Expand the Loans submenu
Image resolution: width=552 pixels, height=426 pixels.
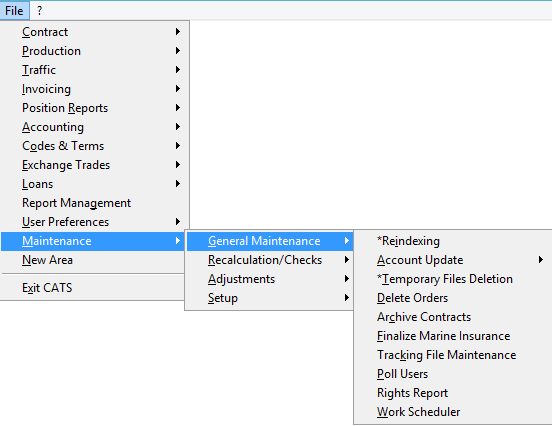point(94,184)
